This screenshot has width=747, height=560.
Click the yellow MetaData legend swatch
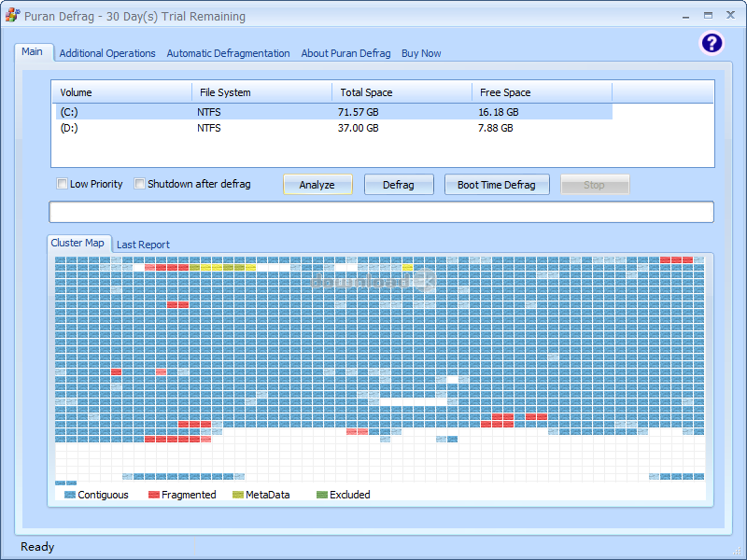tap(238, 495)
